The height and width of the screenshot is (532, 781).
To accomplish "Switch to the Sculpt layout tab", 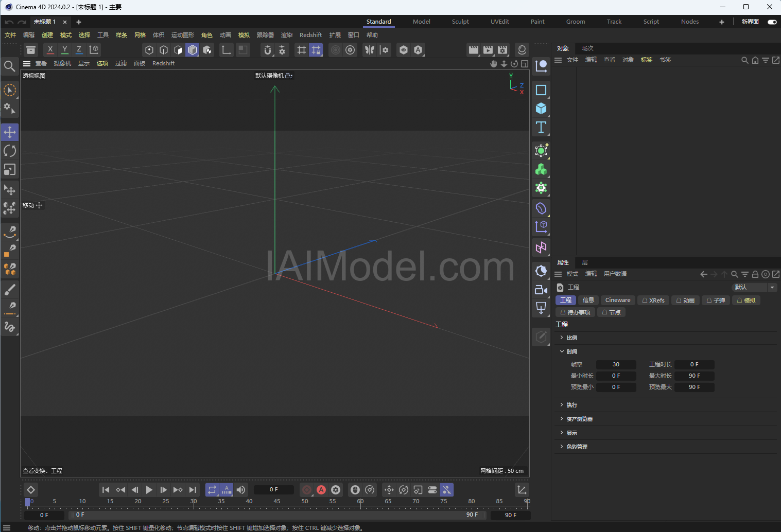I will pyautogui.click(x=460, y=22).
